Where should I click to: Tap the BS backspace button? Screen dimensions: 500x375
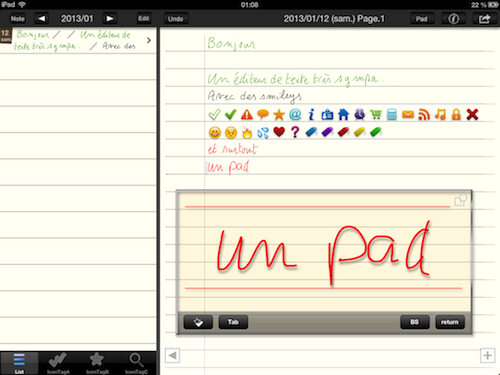[415, 322]
